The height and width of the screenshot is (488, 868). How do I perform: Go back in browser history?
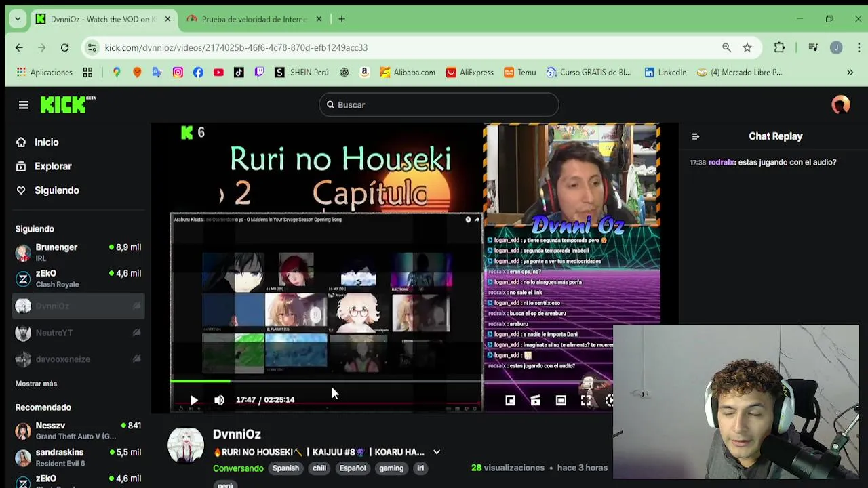click(x=19, y=47)
